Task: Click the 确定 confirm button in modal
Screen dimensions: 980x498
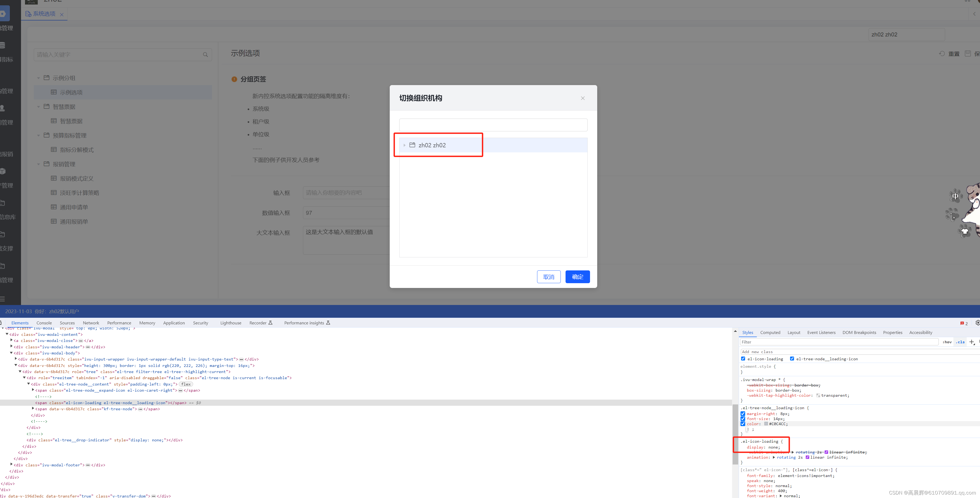Action: [578, 277]
